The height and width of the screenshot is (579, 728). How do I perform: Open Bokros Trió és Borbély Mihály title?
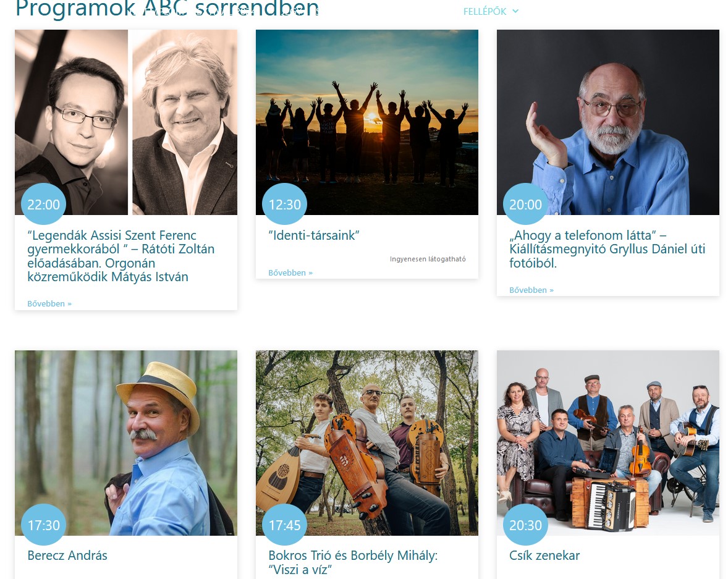pos(353,562)
